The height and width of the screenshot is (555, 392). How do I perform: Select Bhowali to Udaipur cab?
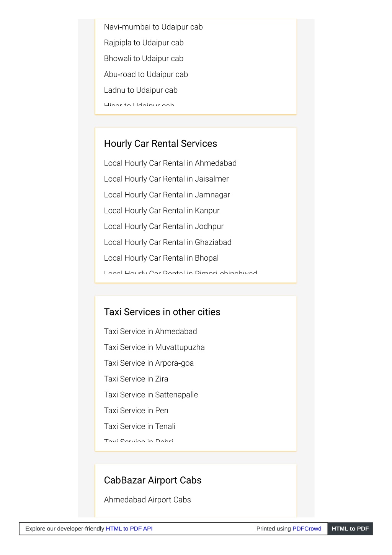pos(144,58)
